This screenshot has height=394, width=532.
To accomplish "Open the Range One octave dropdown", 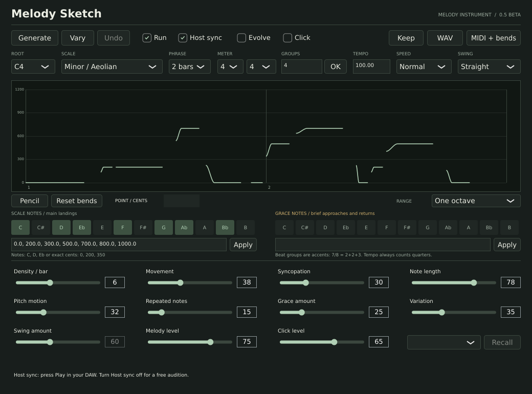I will 476,201.
